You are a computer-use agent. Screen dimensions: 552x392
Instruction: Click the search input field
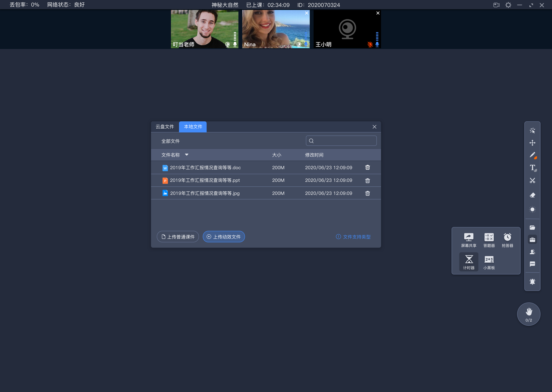(341, 141)
